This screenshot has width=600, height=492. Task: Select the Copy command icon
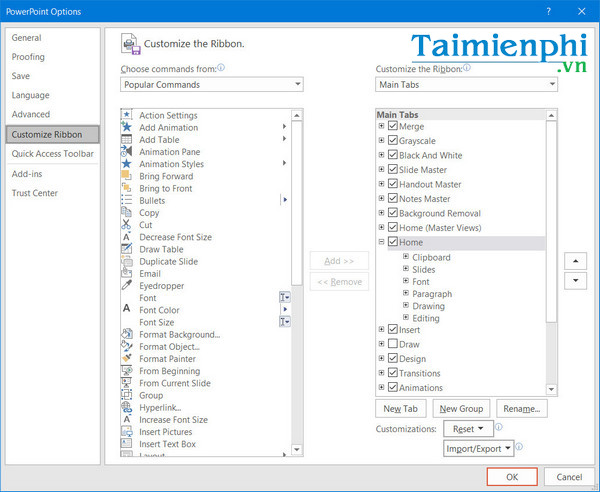click(127, 212)
